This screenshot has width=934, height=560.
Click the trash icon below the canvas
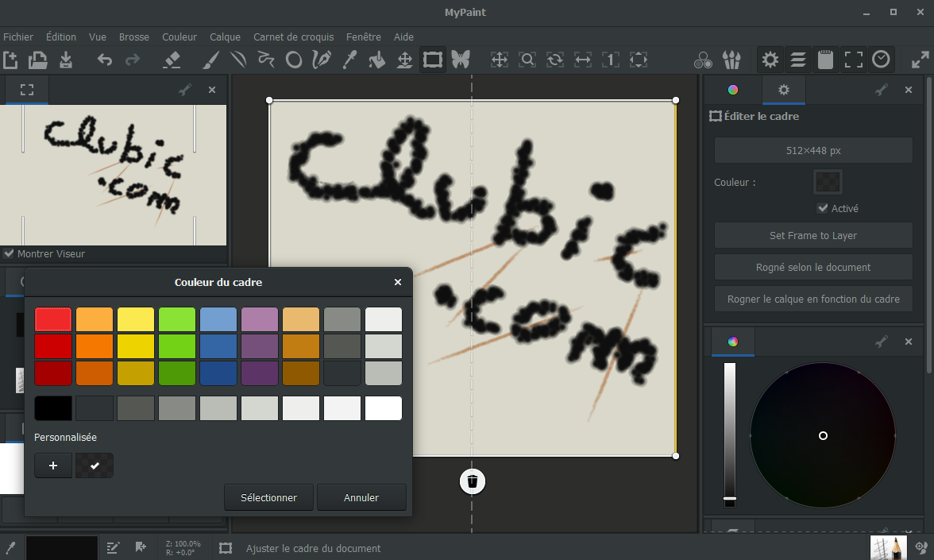472,481
